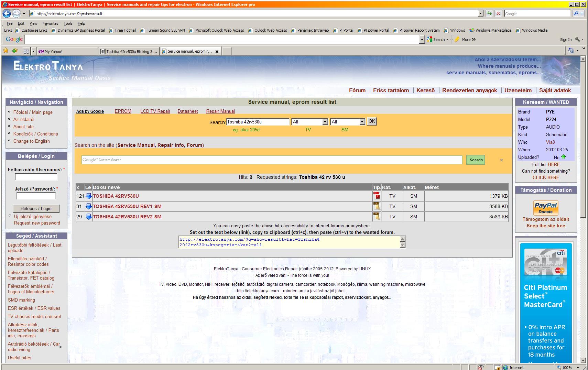The width and height of the screenshot is (588, 370).
Task: Open the Tools menu
Action: [x=68, y=23]
